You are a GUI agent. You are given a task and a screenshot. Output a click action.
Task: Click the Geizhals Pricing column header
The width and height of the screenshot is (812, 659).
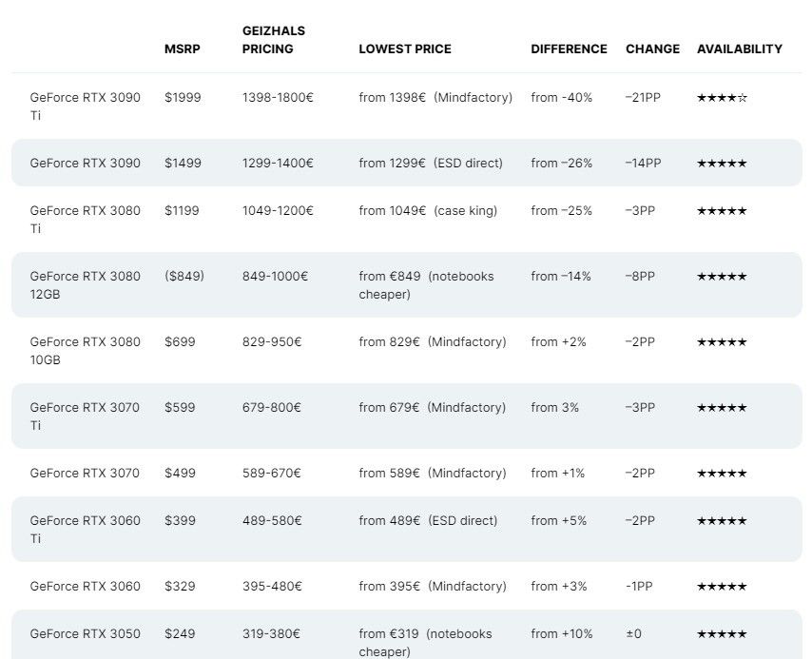click(274, 40)
